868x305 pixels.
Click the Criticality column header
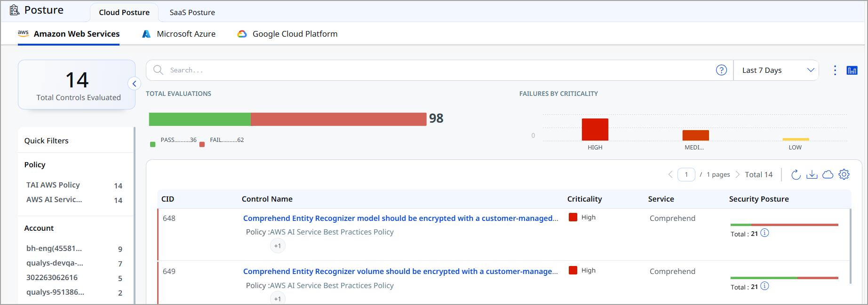584,199
